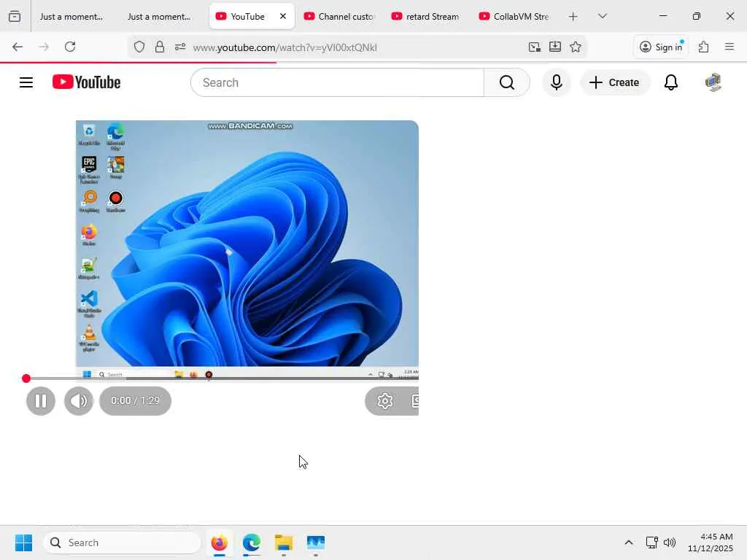This screenshot has width=747, height=560.
Task: Click the taskbar Search box
Action: pyautogui.click(x=123, y=542)
